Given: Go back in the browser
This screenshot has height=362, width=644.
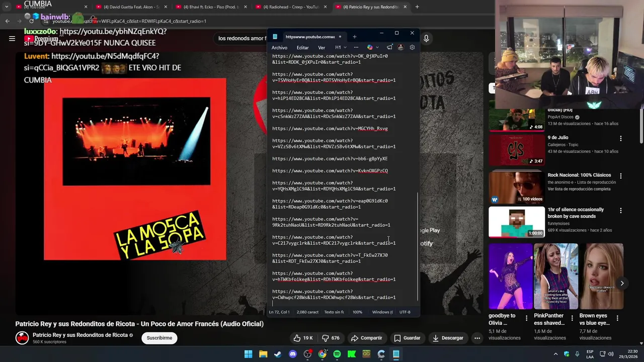Looking at the screenshot, I should [8, 21].
